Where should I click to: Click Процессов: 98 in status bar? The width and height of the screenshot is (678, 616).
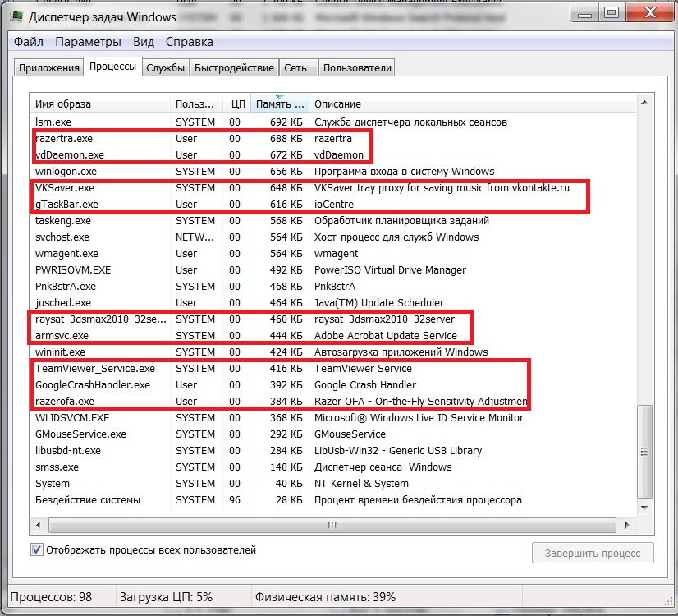[x=51, y=597]
